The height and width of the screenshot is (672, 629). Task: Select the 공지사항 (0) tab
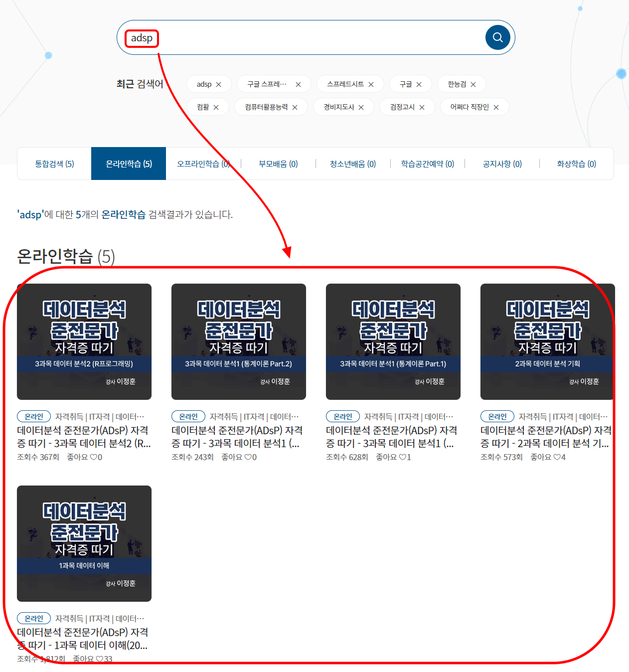[502, 164]
